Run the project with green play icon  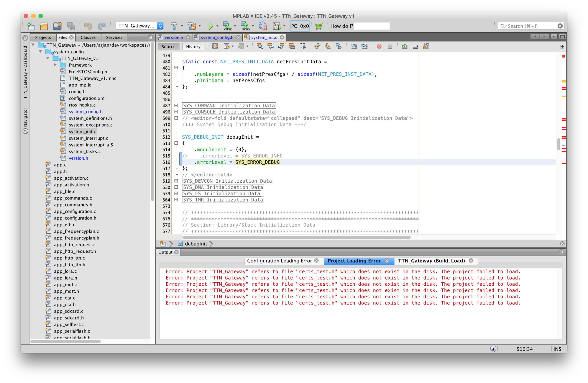pyautogui.click(x=210, y=26)
